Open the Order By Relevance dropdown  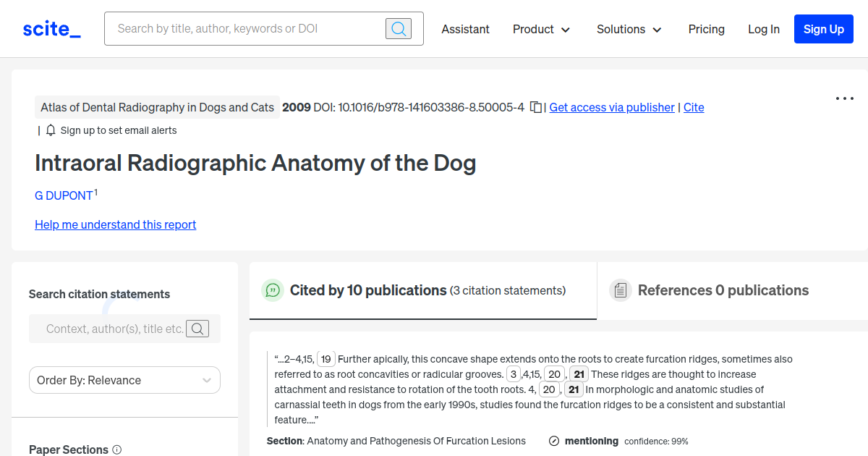(x=124, y=380)
